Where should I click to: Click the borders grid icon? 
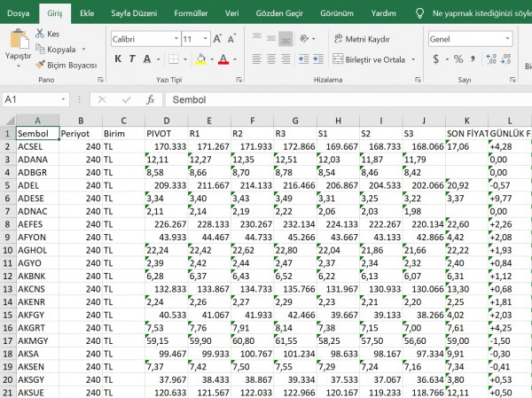coord(174,59)
